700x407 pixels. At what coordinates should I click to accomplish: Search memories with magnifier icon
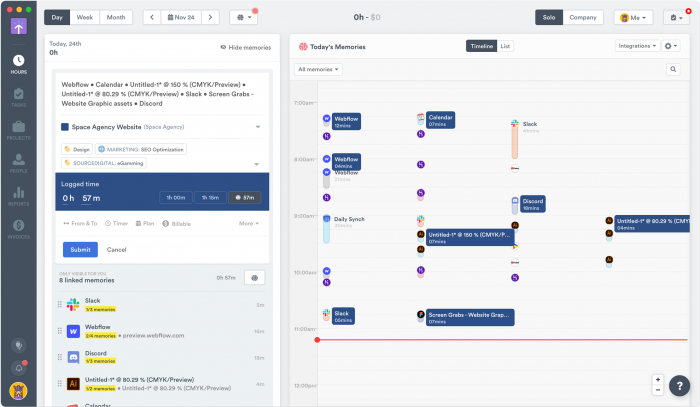tap(673, 69)
